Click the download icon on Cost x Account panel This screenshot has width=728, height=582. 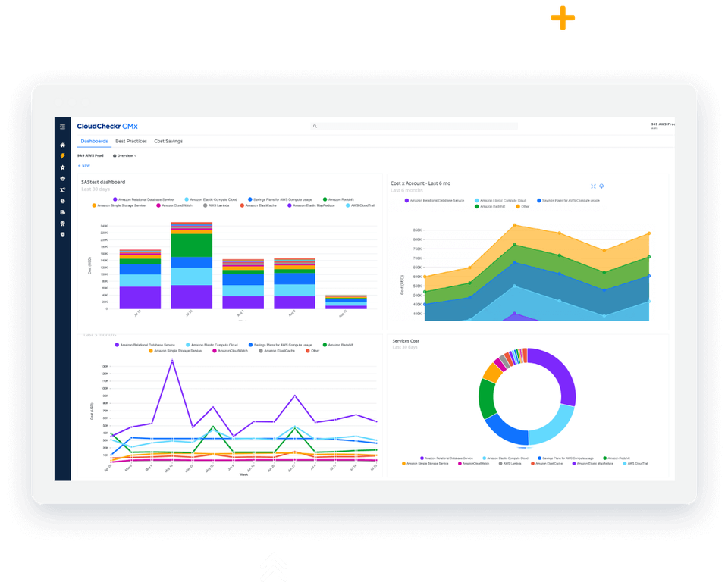click(x=601, y=186)
